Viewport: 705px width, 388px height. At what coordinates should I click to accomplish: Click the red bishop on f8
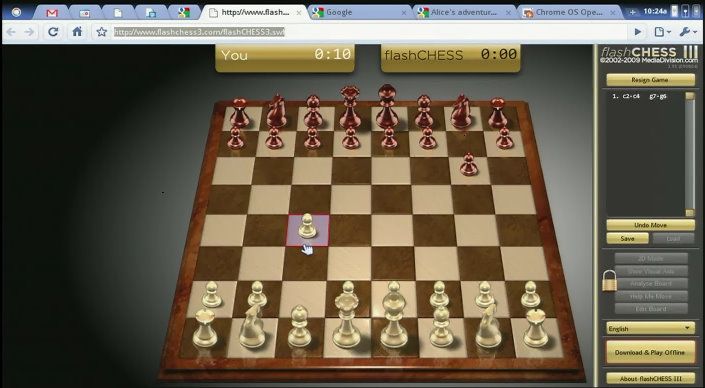[x=424, y=111]
